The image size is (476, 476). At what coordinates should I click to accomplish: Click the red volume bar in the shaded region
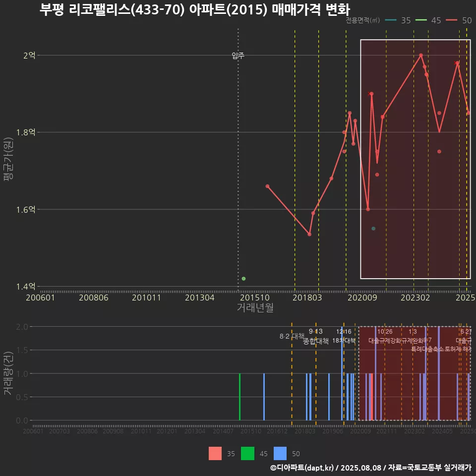click(x=371, y=397)
